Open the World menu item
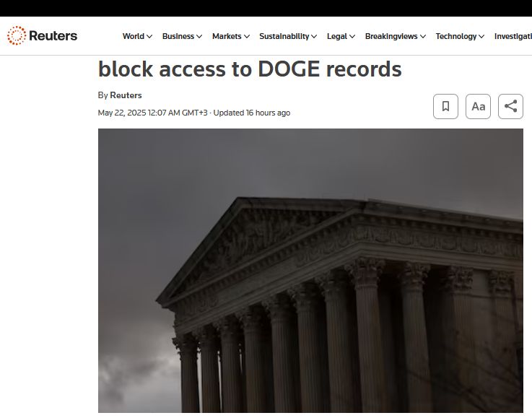532x418 pixels. coord(134,36)
